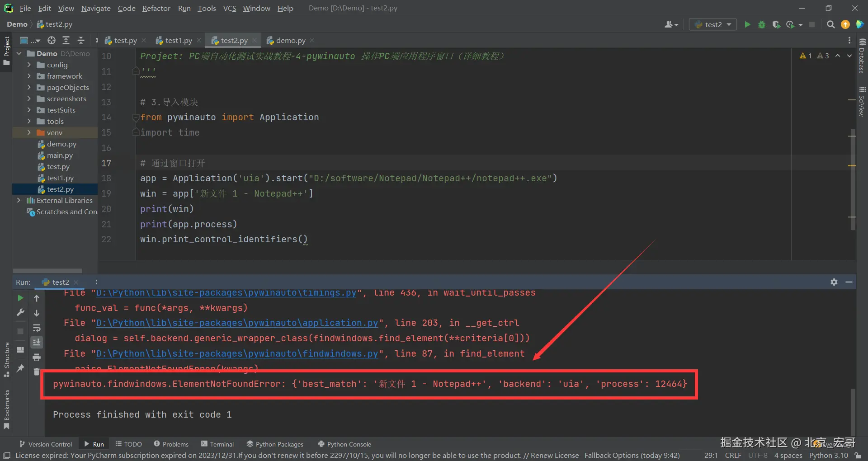The width and height of the screenshot is (868, 461).
Task: Pin the Run tab
Action: (x=20, y=368)
